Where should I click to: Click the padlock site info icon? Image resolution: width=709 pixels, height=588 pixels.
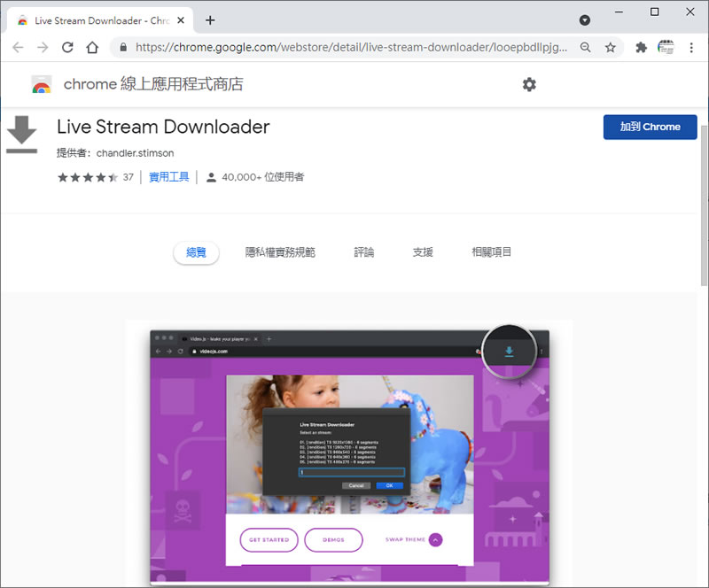[123, 48]
